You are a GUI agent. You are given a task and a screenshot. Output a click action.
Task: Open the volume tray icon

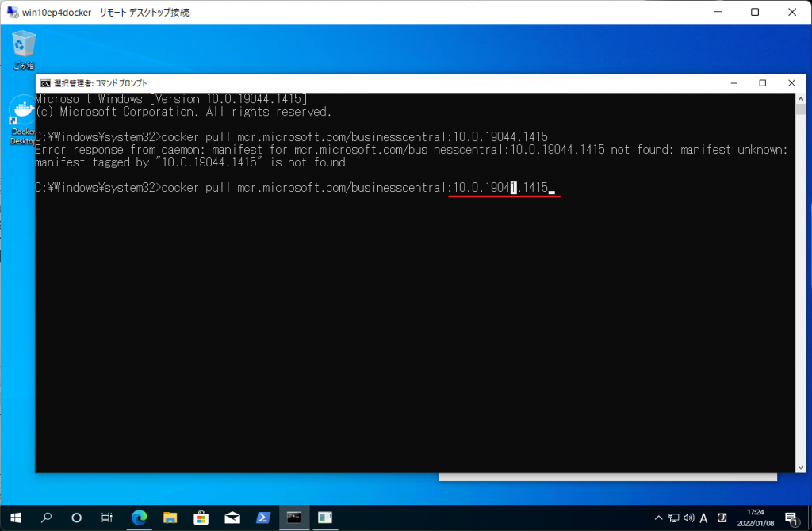(x=689, y=518)
